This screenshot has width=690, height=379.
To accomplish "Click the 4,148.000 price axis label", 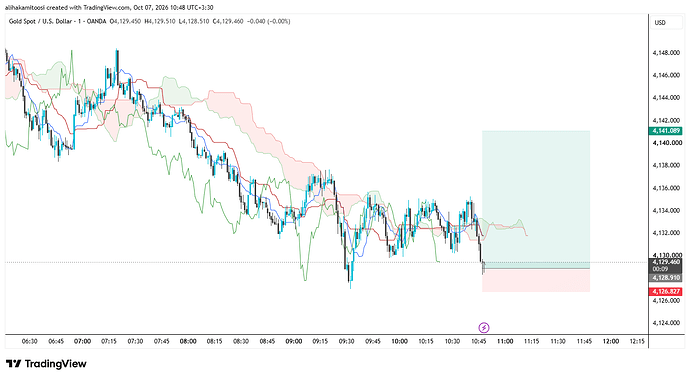I will pyautogui.click(x=666, y=53).
